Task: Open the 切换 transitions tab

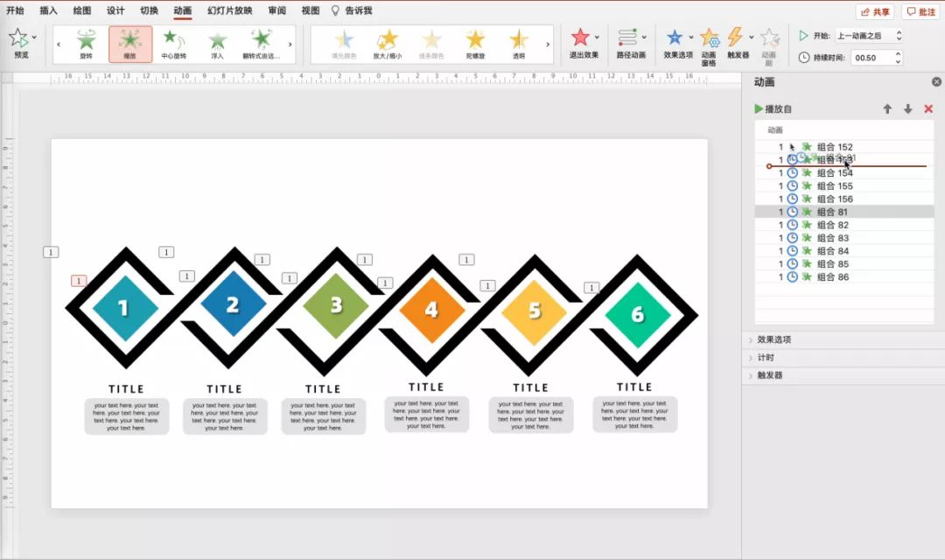Action: tap(149, 10)
